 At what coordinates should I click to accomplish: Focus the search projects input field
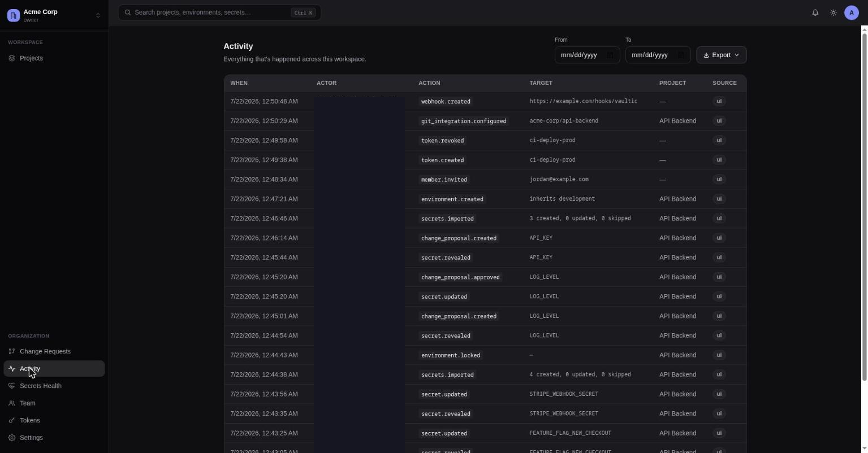click(x=219, y=12)
